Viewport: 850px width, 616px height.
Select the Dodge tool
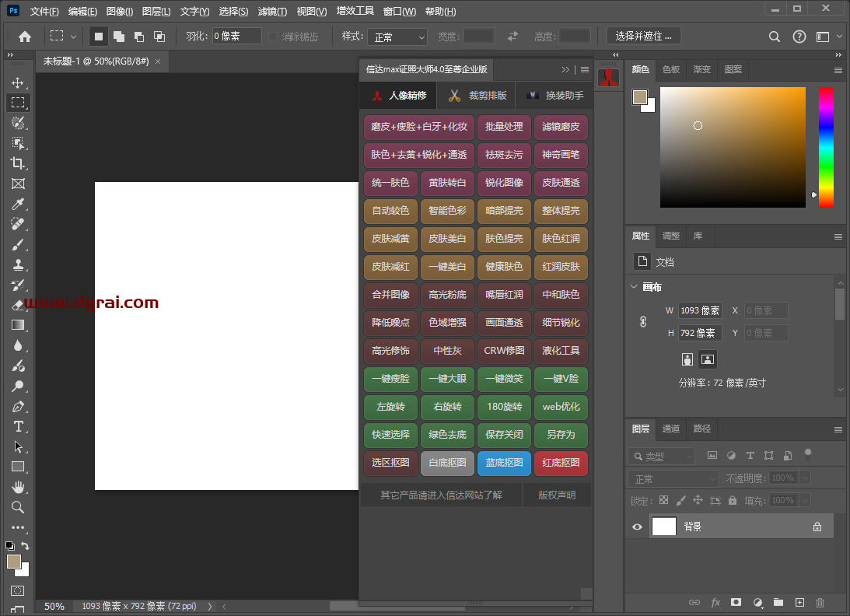tap(18, 386)
